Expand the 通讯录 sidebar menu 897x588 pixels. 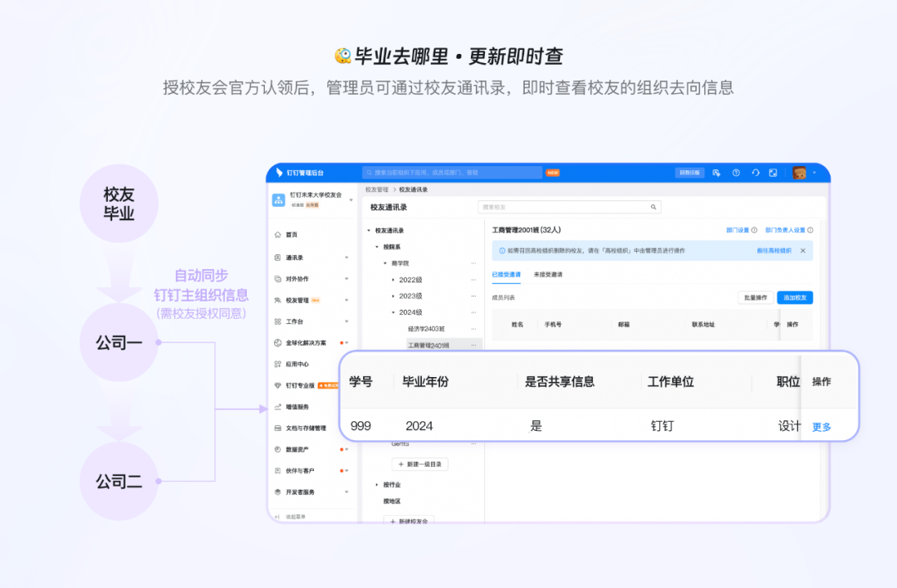point(346,257)
